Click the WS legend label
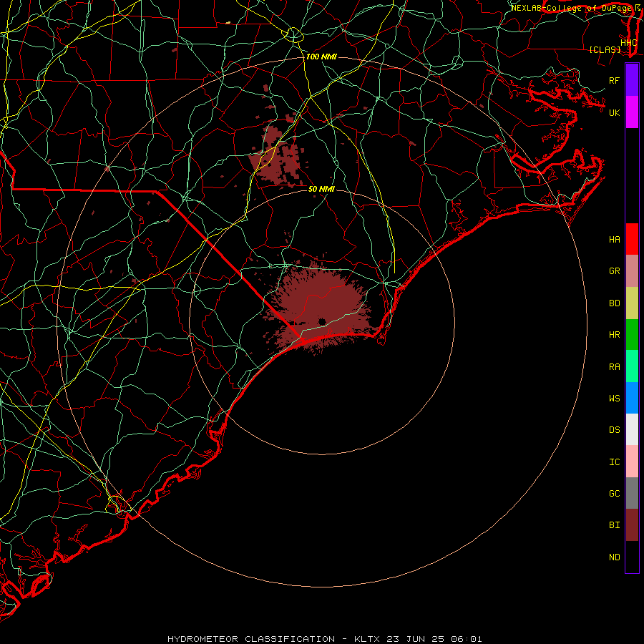 click(x=614, y=399)
